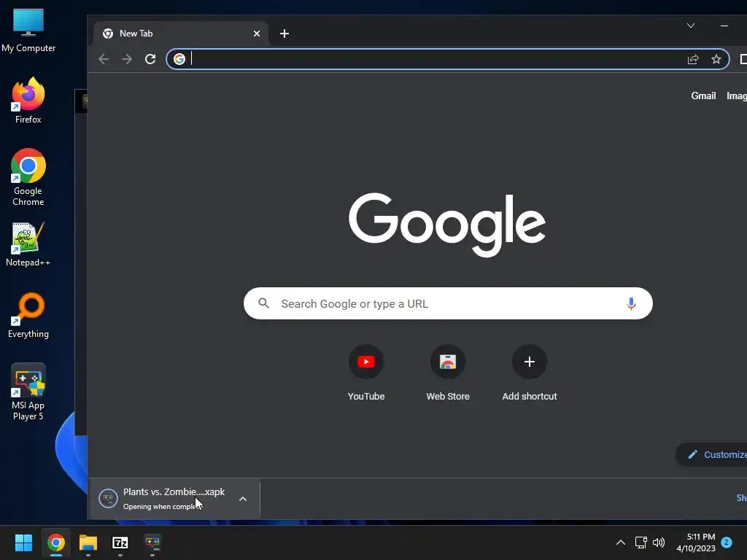
Task: Open Gmail link
Action: 703,96
